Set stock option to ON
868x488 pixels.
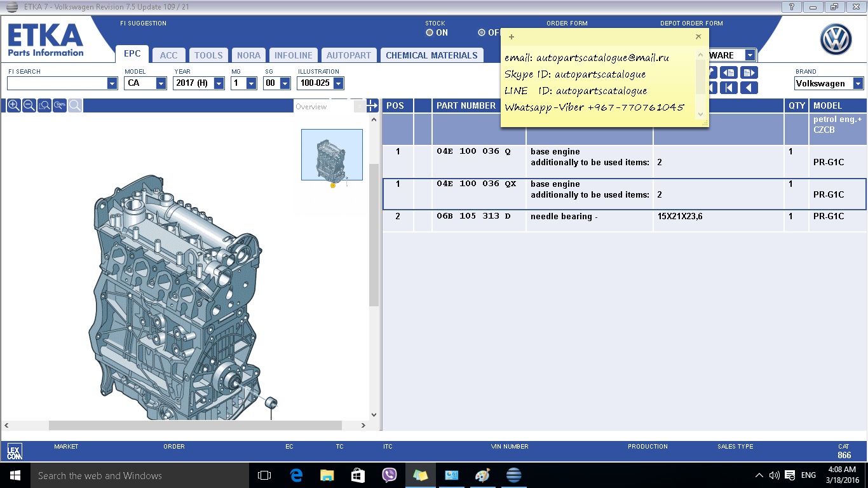pos(430,32)
